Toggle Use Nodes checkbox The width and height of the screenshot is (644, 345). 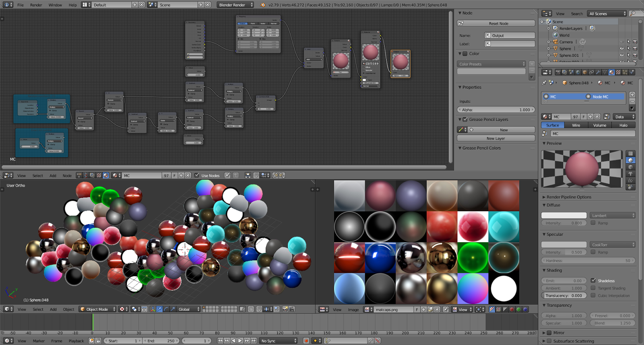point(196,175)
